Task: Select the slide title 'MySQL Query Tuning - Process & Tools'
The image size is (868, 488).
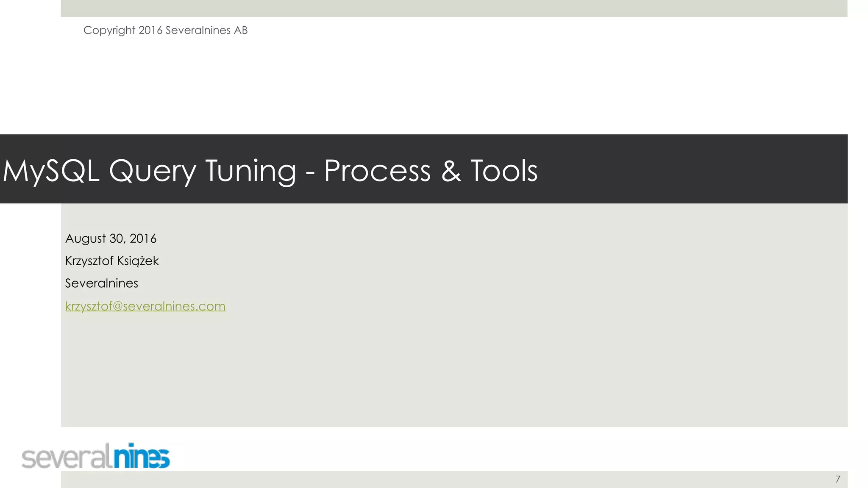Action: 270,171
